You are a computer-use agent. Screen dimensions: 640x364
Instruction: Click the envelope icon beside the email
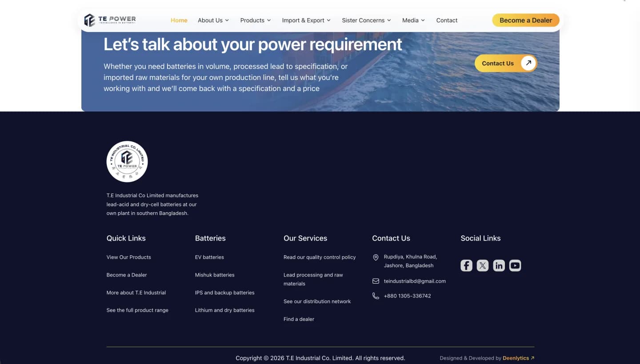[376, 281]
